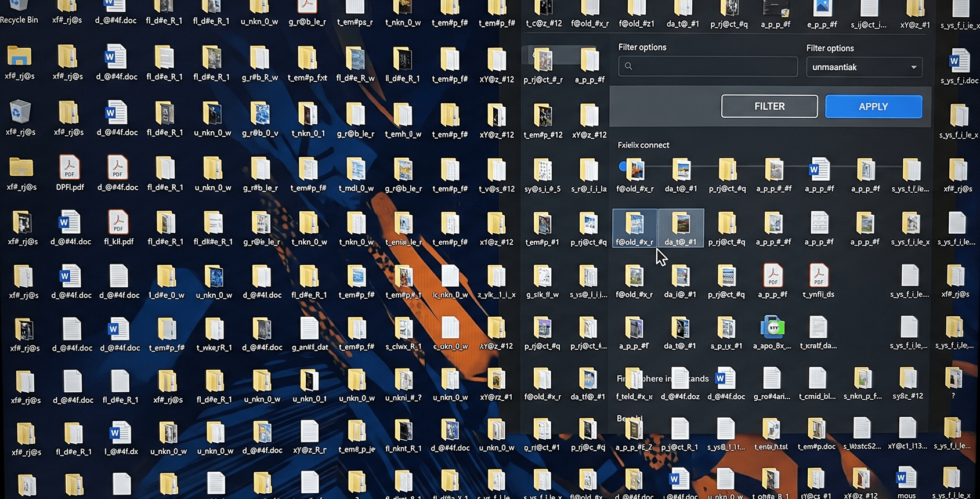Select the t_cmid_bl file icon
980x499 pixels.
click(x=817, y=379)
